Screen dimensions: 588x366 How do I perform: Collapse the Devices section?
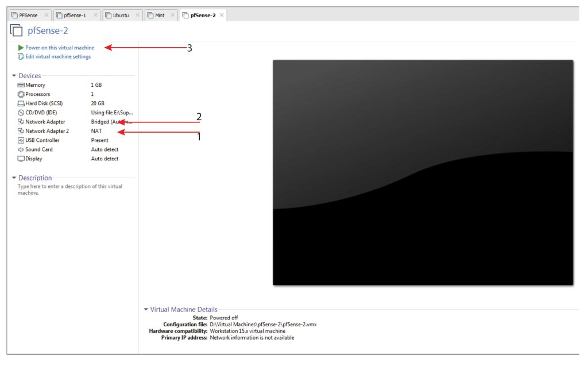point(14,75)
